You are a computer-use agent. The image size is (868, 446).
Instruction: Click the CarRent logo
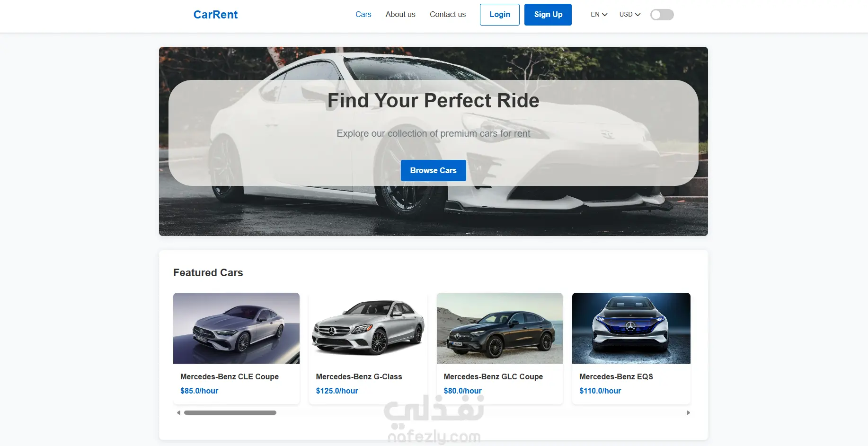215,15
